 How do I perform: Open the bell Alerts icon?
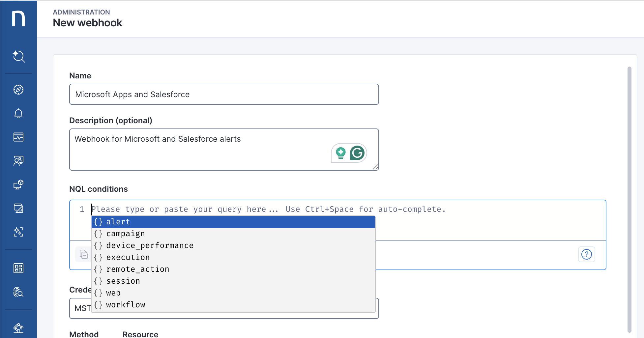pos(18,113)
